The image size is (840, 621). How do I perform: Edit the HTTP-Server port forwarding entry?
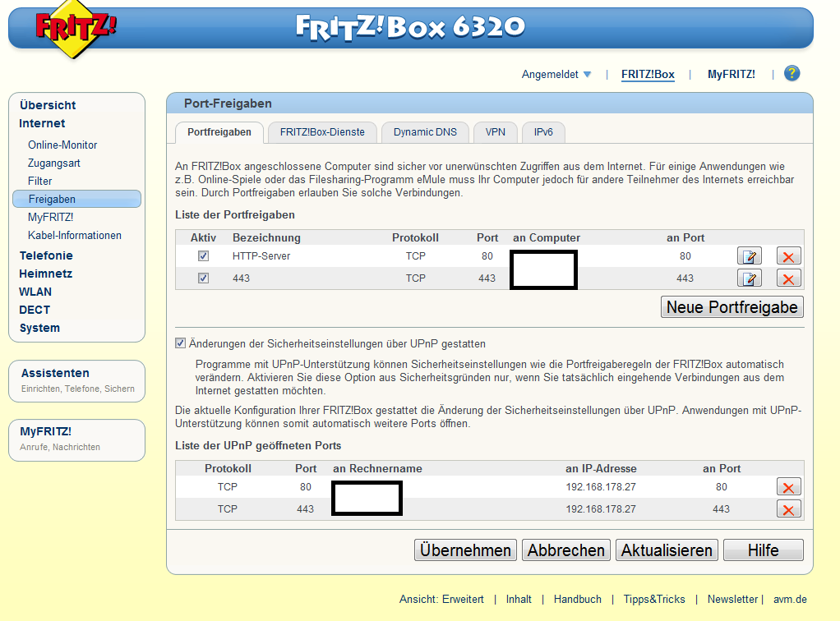[x=749, y=256]
